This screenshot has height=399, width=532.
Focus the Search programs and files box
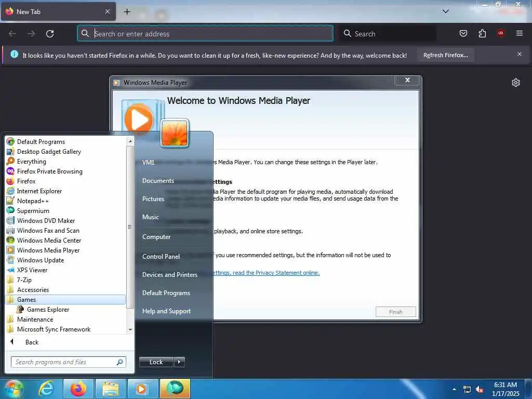pos(68,362)
